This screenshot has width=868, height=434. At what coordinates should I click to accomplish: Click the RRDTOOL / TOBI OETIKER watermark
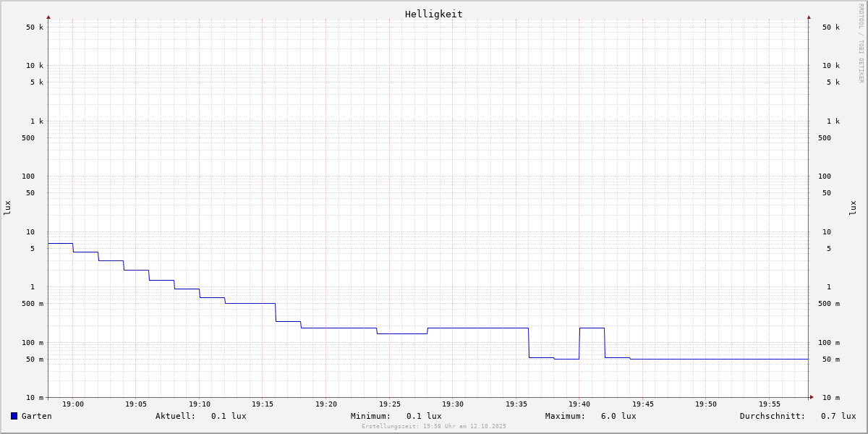point(861,43)
